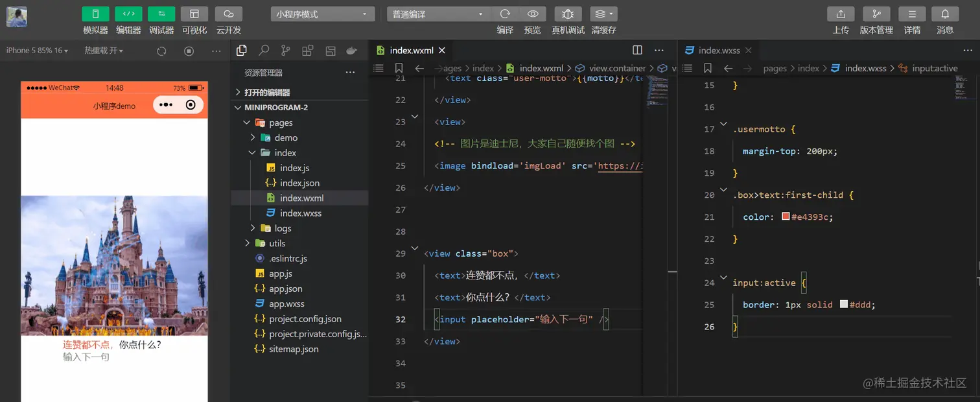The height and width of the screenshot is (402, 980).
Task: Open the 小程序模式 mode dropdown
Action: (x=323, y=14)
